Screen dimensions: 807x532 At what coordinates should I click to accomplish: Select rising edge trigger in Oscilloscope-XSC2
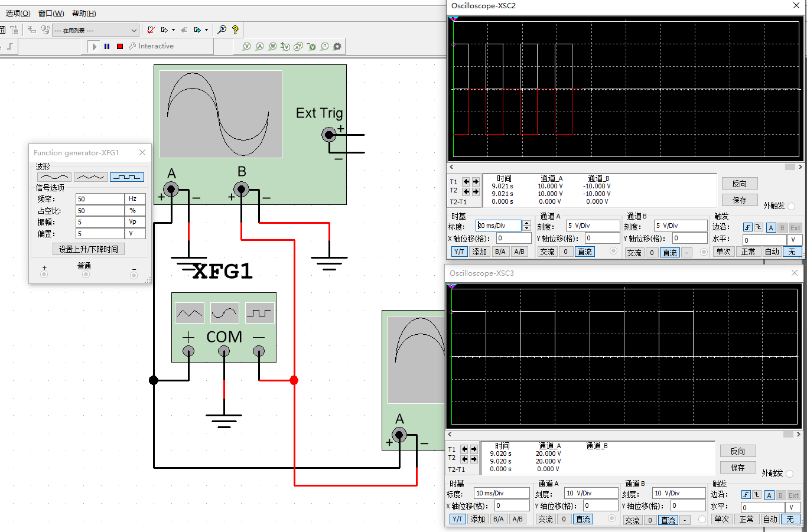point(747,227)
